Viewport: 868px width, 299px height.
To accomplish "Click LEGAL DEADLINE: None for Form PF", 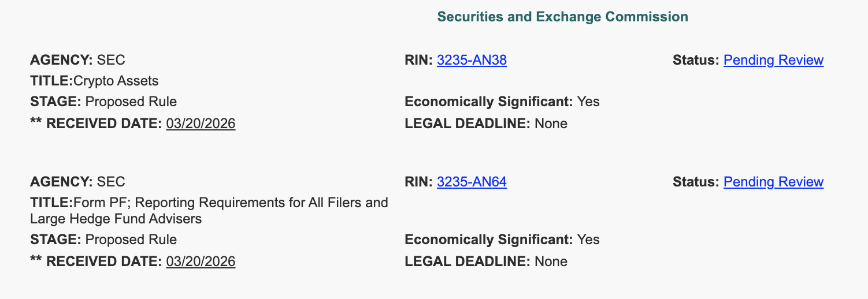I will tap(486, 261).
